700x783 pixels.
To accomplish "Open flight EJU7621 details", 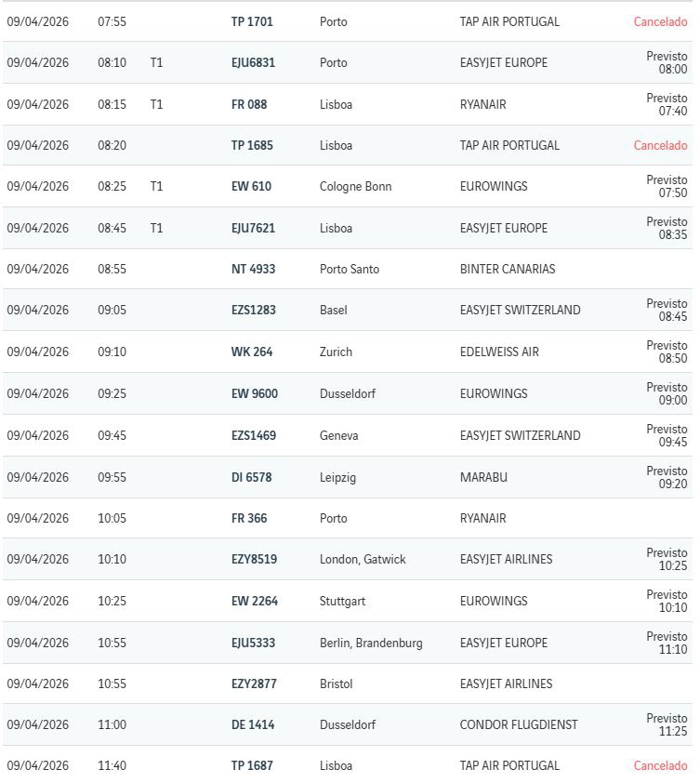I will click(253, 229).
